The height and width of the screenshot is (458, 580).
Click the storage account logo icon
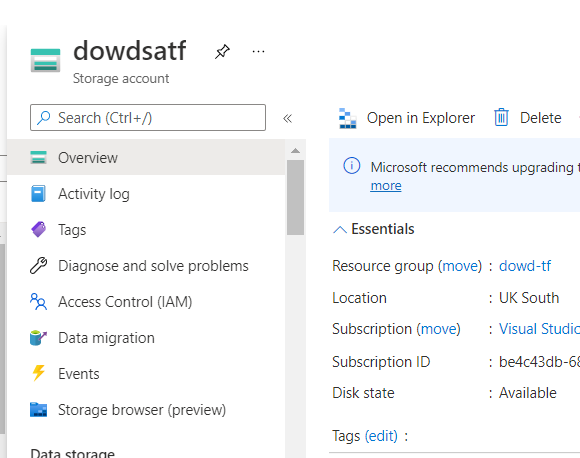point(45,60)
